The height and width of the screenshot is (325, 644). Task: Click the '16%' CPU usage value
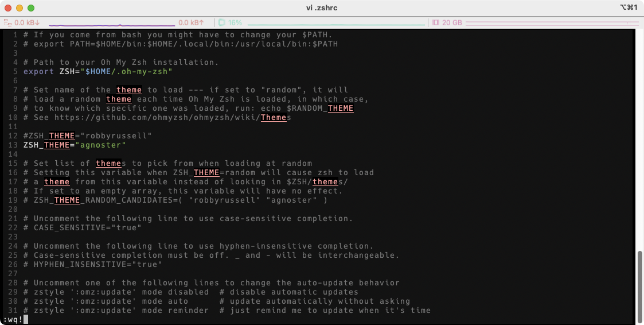click(x=235, y=22)
